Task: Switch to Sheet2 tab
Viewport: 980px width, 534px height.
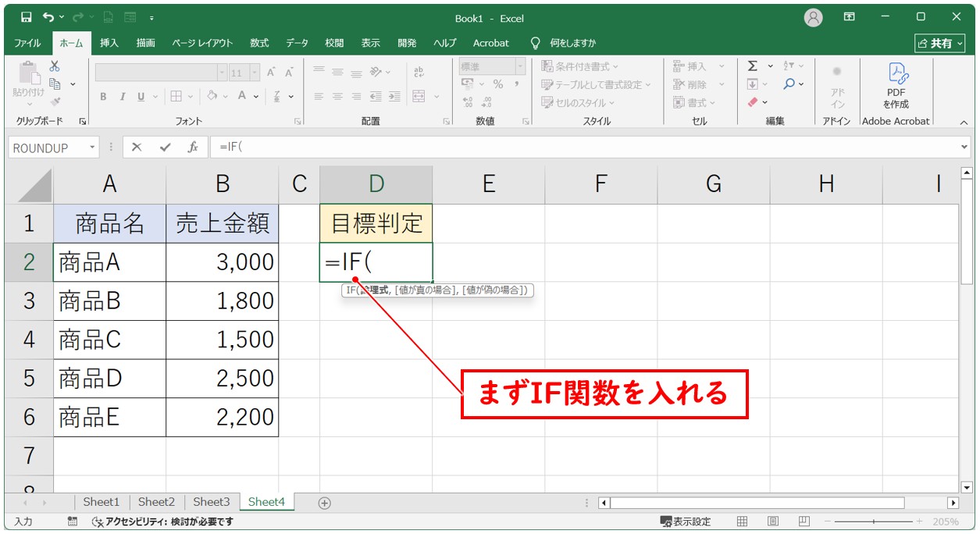Action: tap(156, 502)
